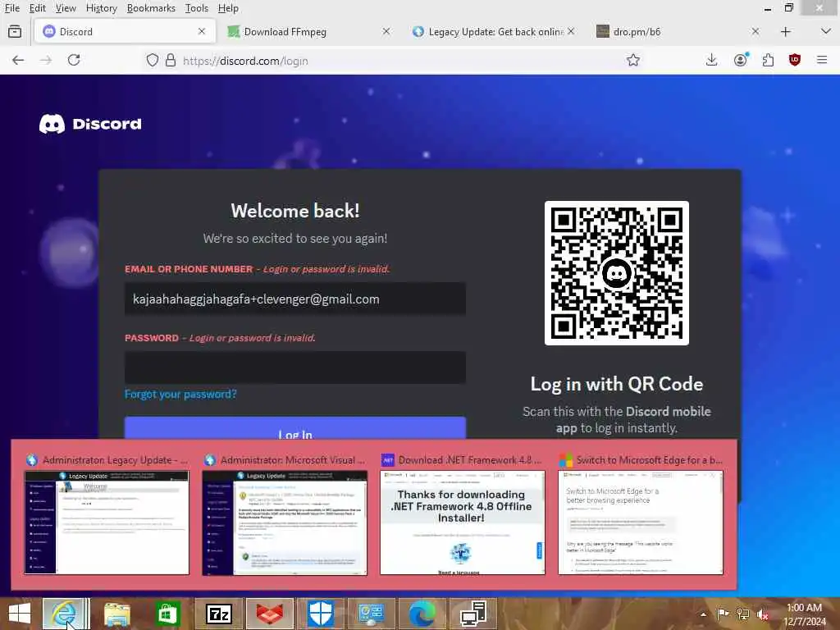Switch to the dro.pm/b6 tab
The width and height of the screenshot is (840, 630).
point(677,32)
